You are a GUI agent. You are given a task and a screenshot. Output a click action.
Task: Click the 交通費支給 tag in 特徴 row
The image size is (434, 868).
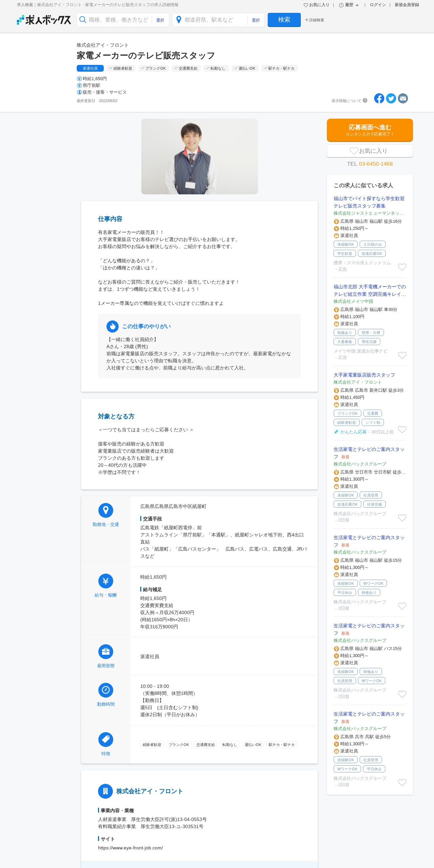pyautogui.click(x=206, y=745)
